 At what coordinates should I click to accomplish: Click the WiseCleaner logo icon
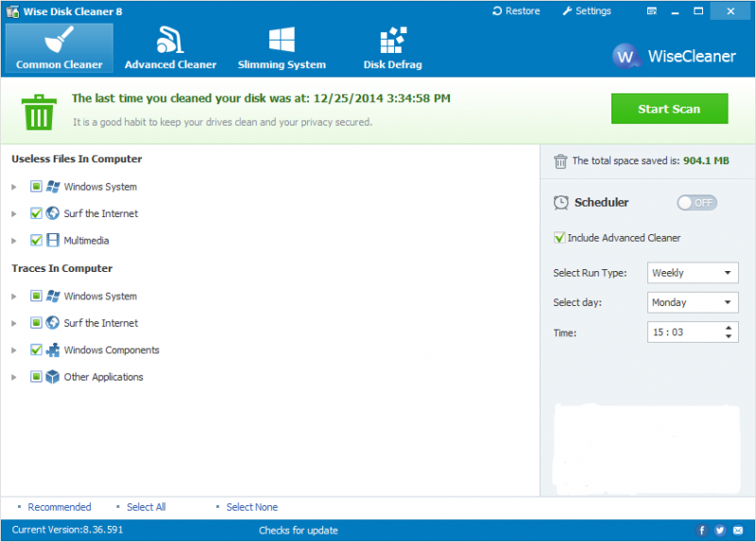tap(626, 57)
